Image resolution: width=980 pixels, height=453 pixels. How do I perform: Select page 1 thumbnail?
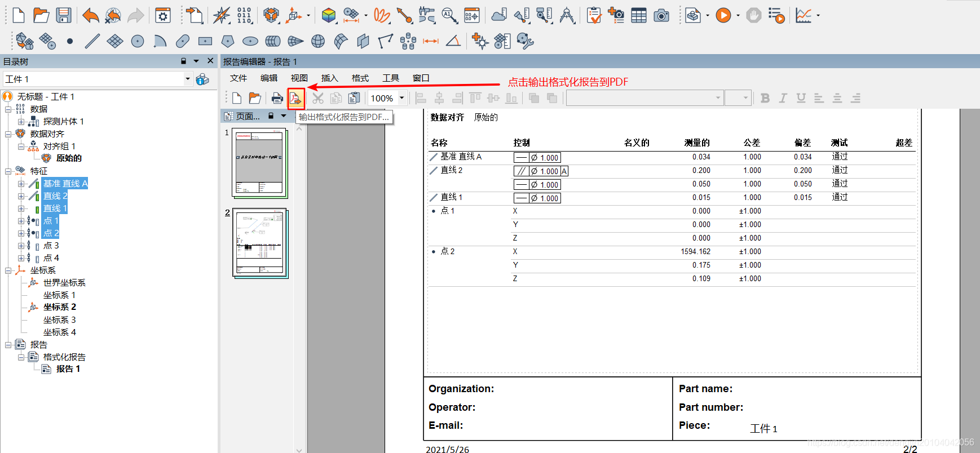click(260, 163)
